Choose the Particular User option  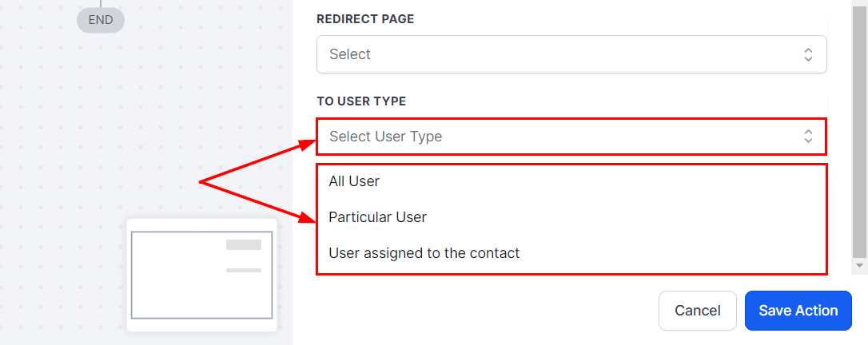click(377, 217)
